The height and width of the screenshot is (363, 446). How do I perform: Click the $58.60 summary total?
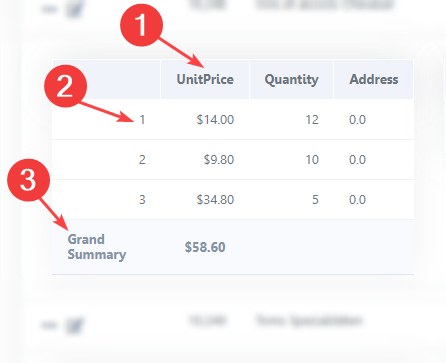coord(205,247)
